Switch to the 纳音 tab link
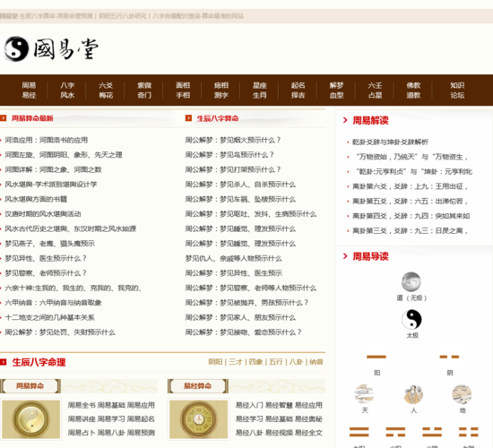Screen dimensions: 493x448 point(316,362)
